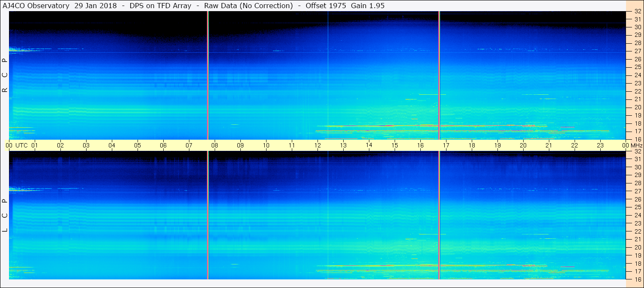Image resolution: width=644 pixels, height=288 pixels.
Task: Click the 27 MHz scale label in the RCP panel
Action: (x=637, y=51)
